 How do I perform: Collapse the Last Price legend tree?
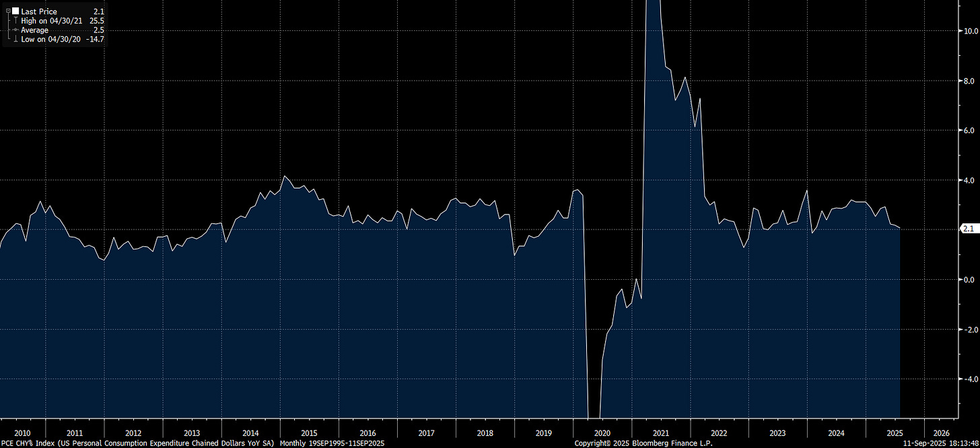[7, 11]
